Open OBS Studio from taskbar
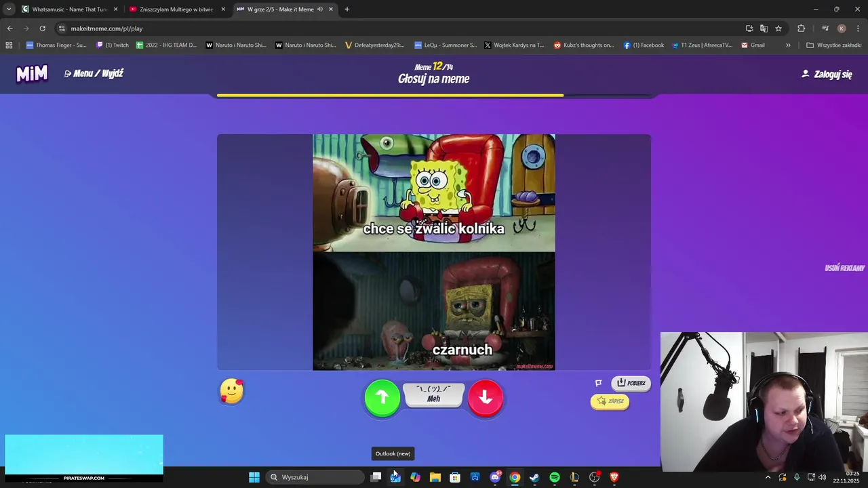 595,477
